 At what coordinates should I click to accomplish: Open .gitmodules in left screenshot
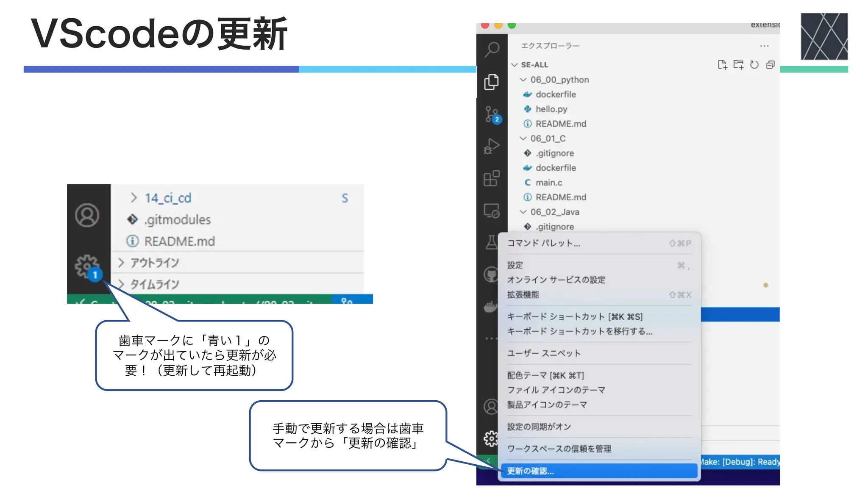pyautogui.click(x=177, y=220)
